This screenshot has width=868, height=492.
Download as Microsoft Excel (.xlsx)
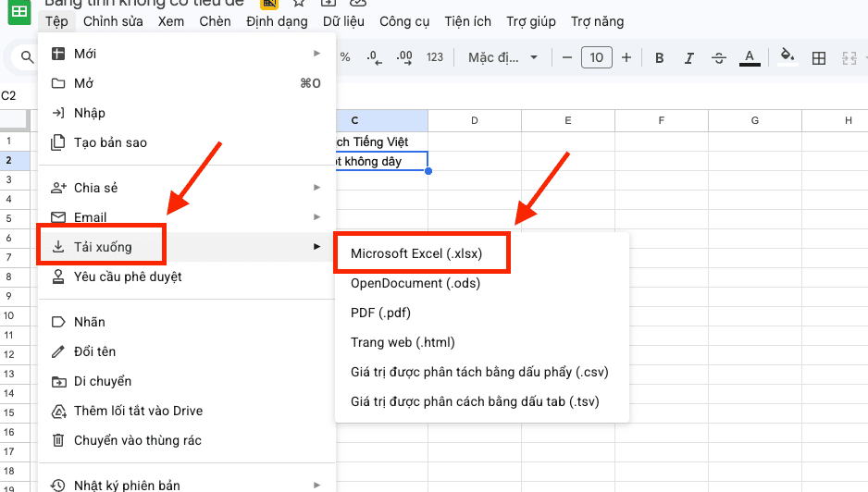482,253
